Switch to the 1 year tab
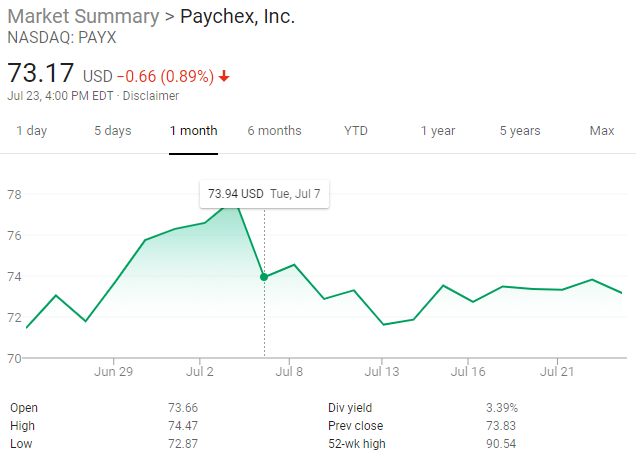 (x=438, y=131)
